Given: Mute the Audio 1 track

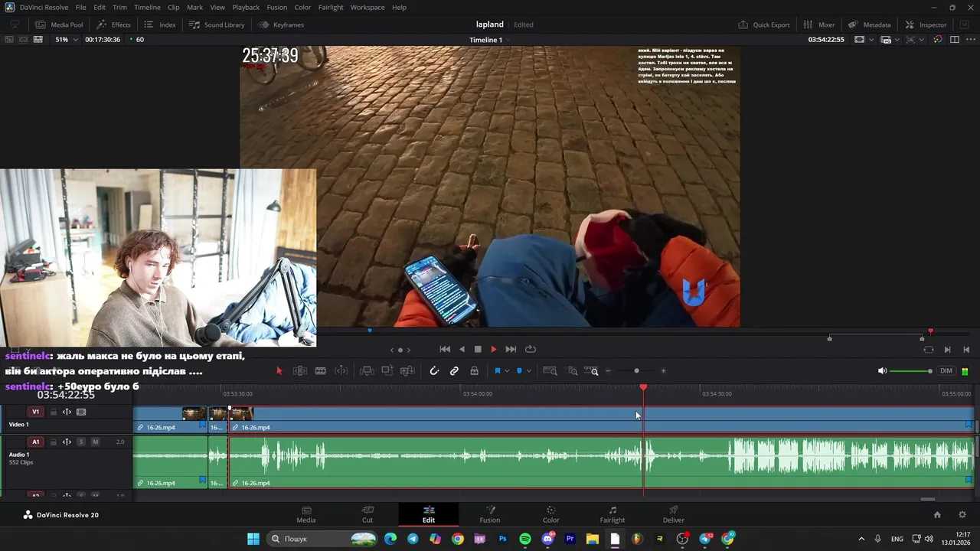Looking at the screenshot, I should click(95, 442).
